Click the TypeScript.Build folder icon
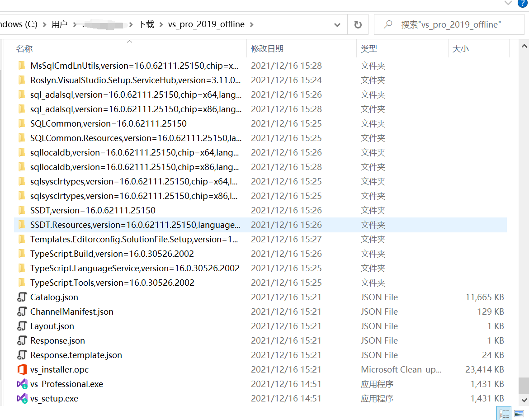The width and height of the screenshot is (529, 420). [22, 254]
